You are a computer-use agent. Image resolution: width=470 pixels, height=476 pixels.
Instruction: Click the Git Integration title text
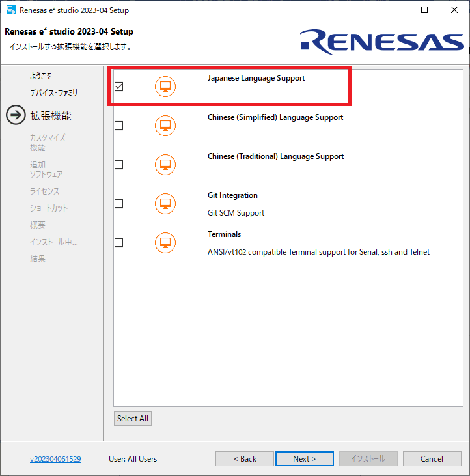(x=232, y=195)
